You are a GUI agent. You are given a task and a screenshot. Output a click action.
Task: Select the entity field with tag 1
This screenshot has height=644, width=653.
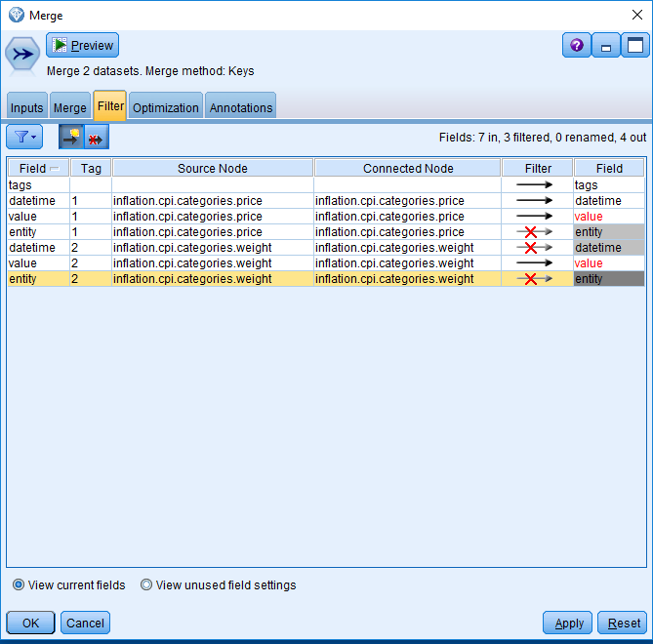coord(38,232)
